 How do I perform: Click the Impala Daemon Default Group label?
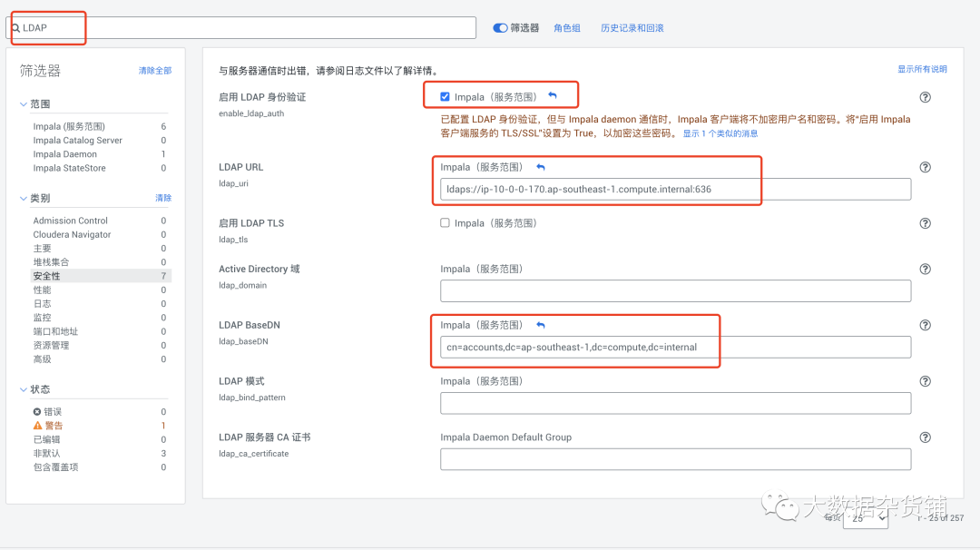click(x=505, y=437)
